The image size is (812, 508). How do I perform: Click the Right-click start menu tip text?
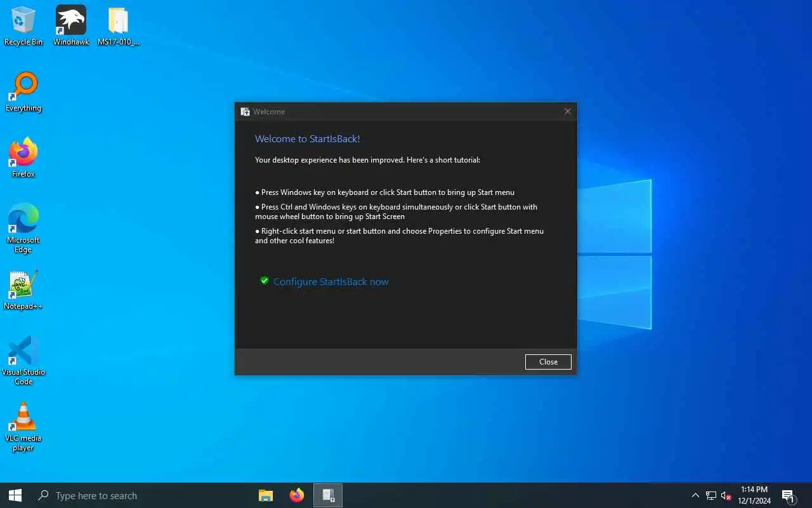point(400,236)
